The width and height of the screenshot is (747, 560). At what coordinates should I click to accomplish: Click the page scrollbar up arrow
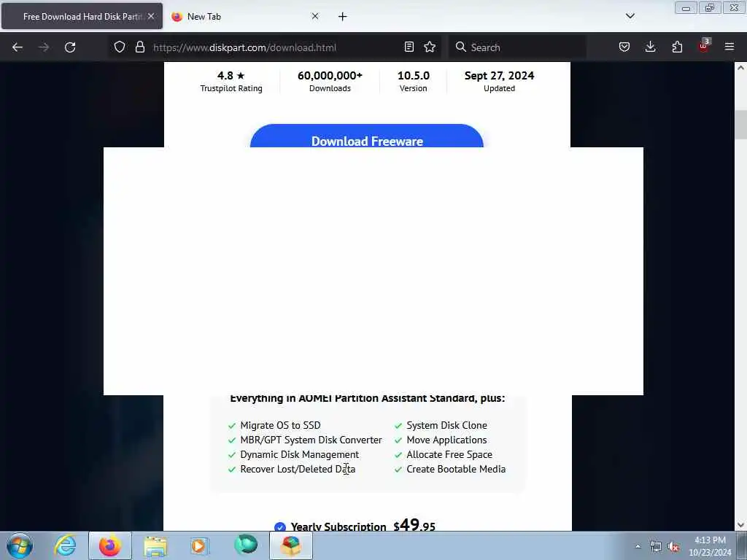741,68
